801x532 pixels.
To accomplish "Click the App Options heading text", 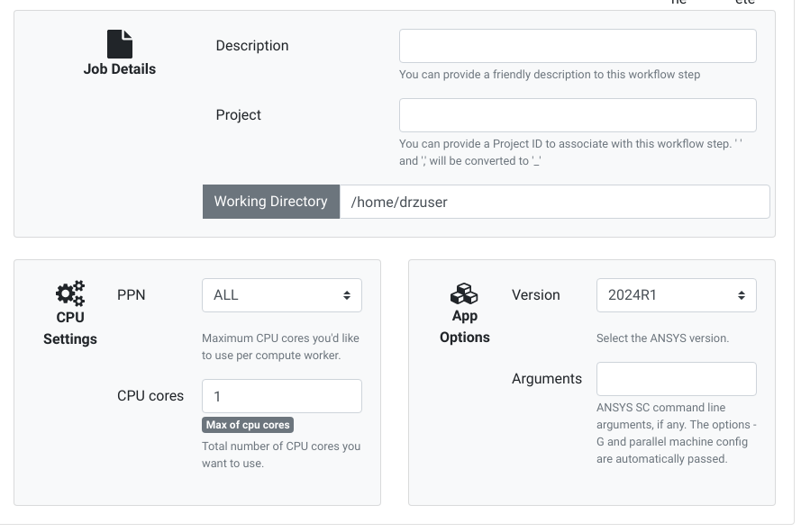I will pos(465,327).
